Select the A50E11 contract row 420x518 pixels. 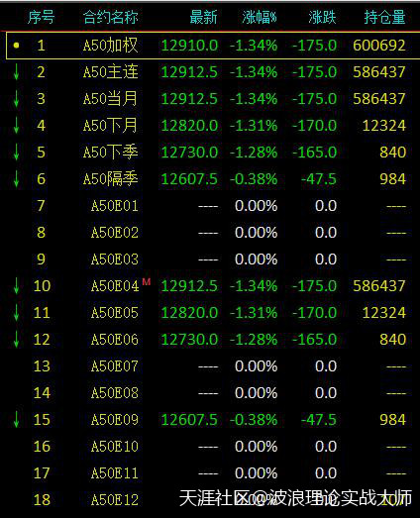pos(210,473)
